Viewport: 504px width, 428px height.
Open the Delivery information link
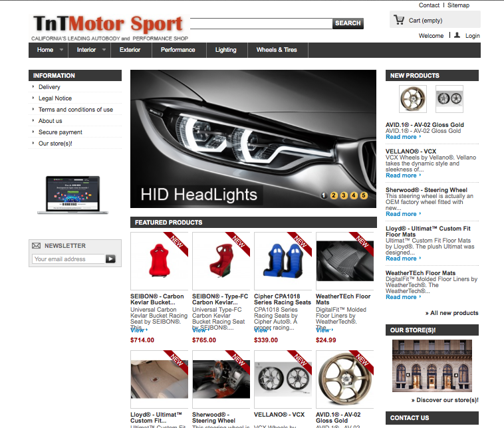point(49,87)
